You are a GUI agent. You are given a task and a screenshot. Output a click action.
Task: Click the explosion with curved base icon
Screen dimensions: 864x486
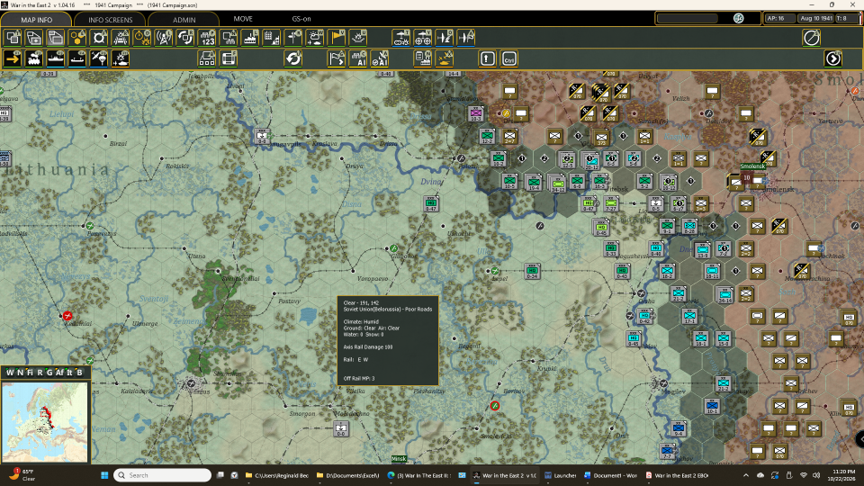(x=358, y=38)
